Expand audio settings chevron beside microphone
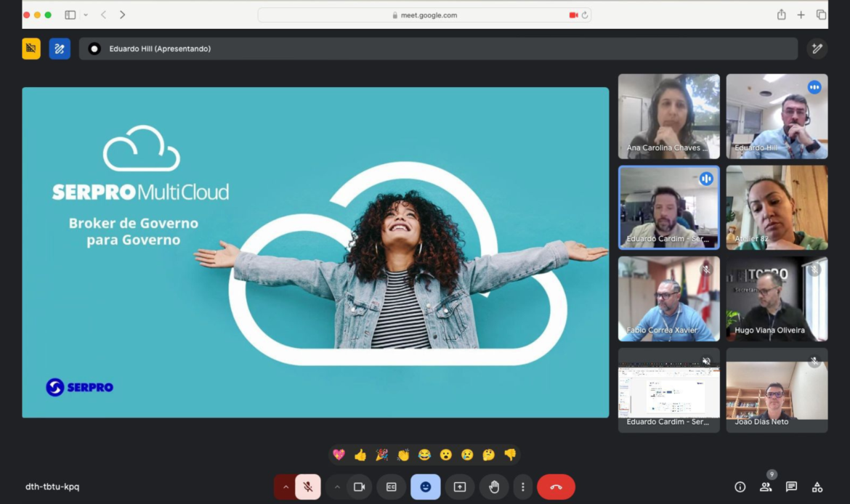The height and width of the screenshot is (504, 850). pos(285,487)
